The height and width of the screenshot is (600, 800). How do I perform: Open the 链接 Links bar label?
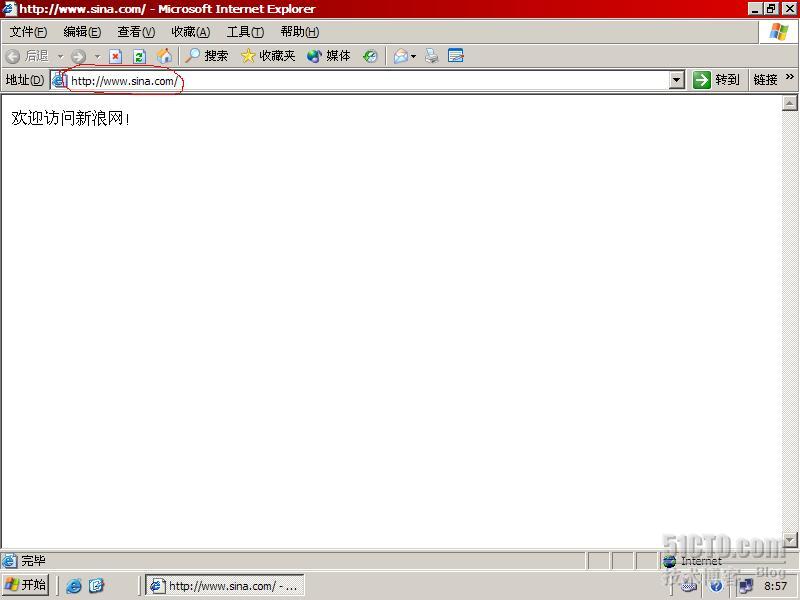click(x=765, y=80)
